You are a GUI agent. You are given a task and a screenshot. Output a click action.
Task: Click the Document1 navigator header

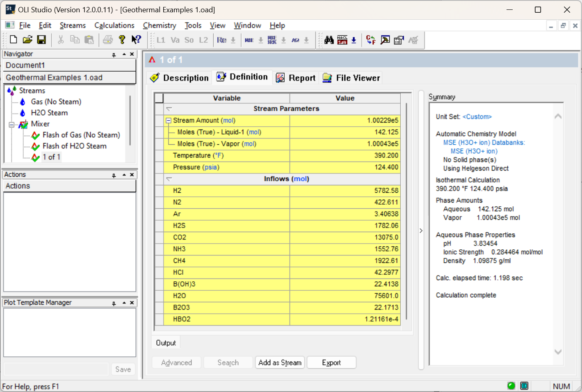tap(70, 65)
